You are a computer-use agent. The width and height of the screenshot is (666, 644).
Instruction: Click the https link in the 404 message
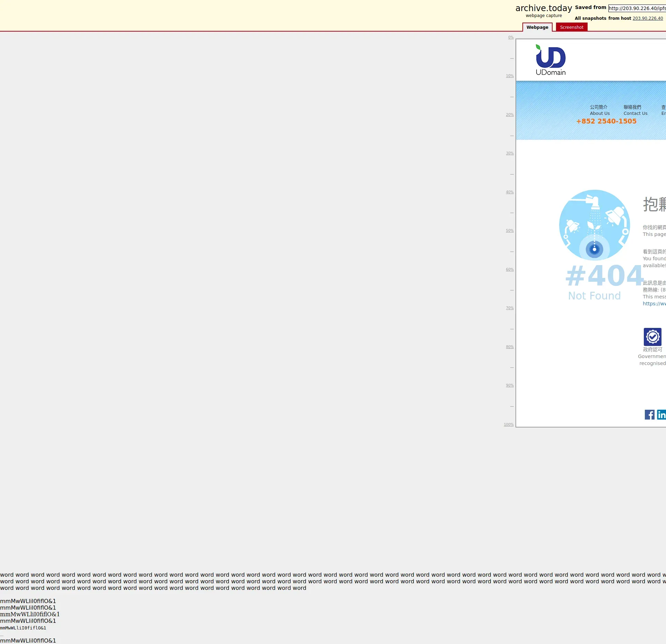(654, 304)
